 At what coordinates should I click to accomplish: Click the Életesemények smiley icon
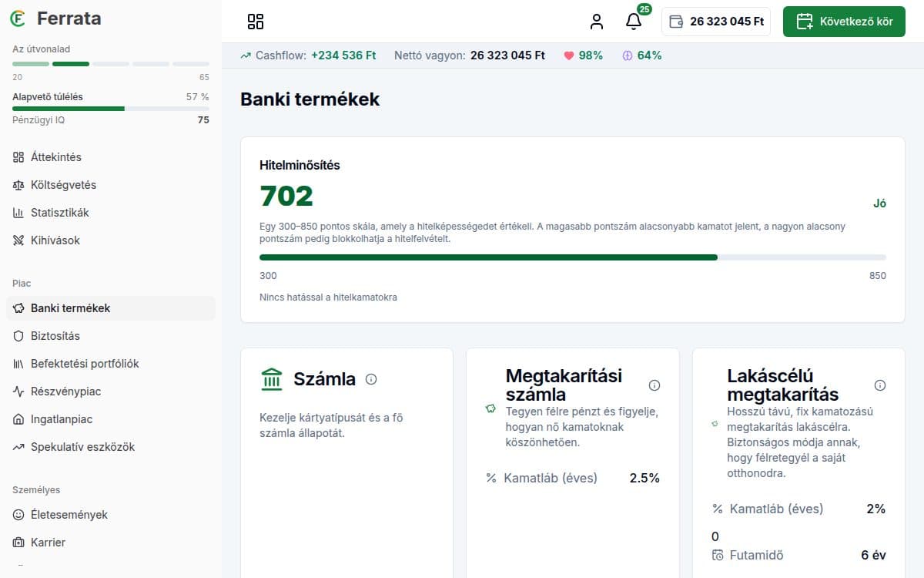[18, 515]
